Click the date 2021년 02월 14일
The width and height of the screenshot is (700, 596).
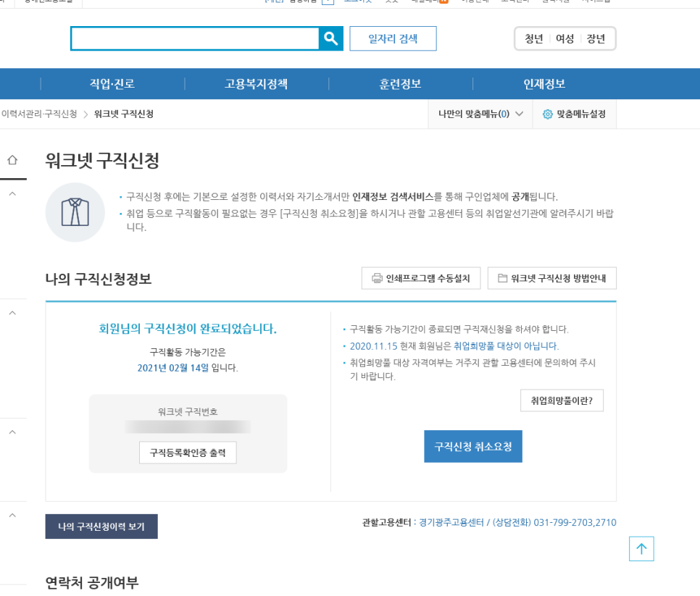pos(172,368)
